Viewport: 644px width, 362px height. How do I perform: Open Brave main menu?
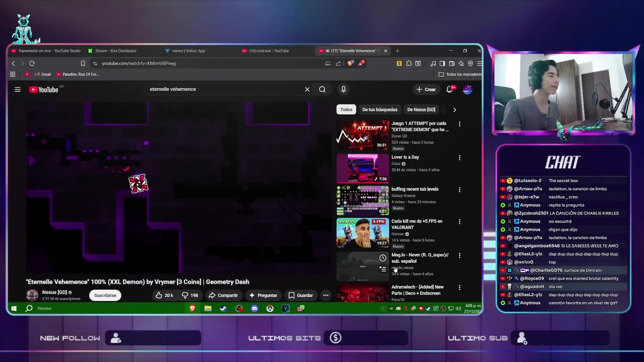[x=479, y=63]
